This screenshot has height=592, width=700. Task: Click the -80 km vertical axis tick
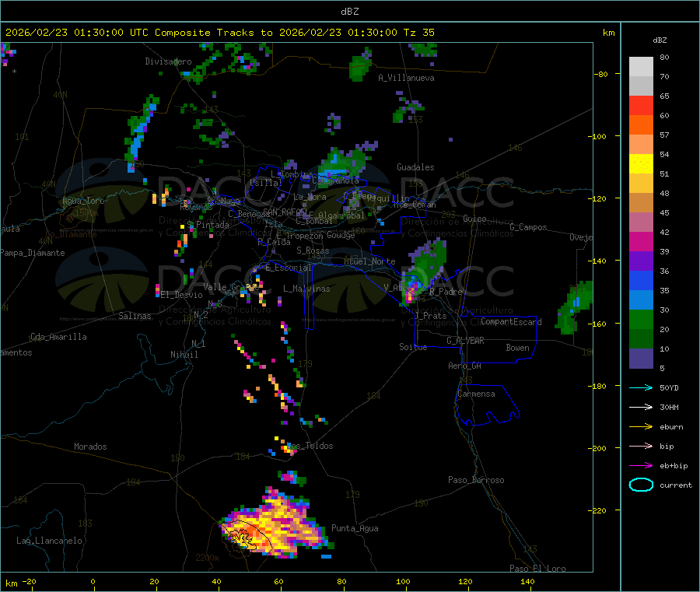(x=601, y=74)
